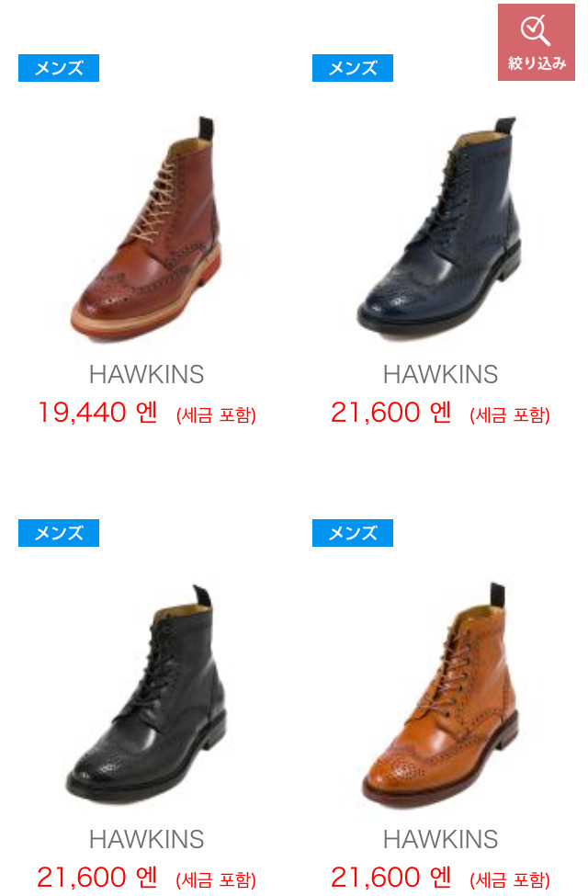Open the 絞り込み filter button

pos(536,42)
